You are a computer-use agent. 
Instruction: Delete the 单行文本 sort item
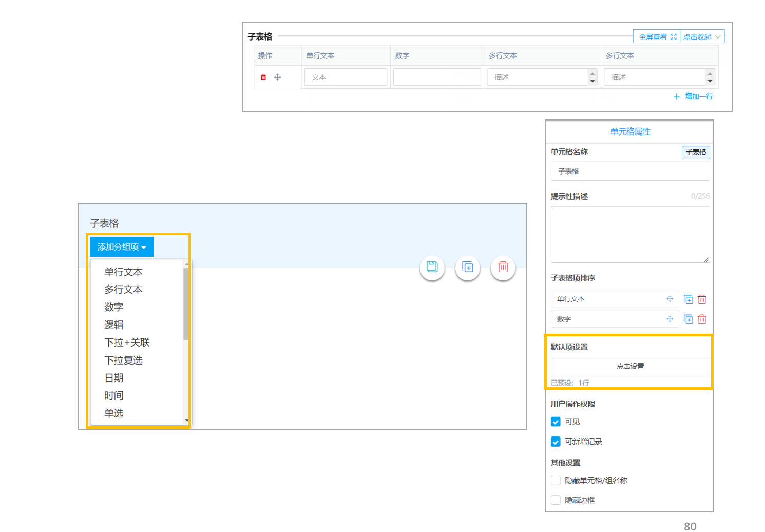702,299
